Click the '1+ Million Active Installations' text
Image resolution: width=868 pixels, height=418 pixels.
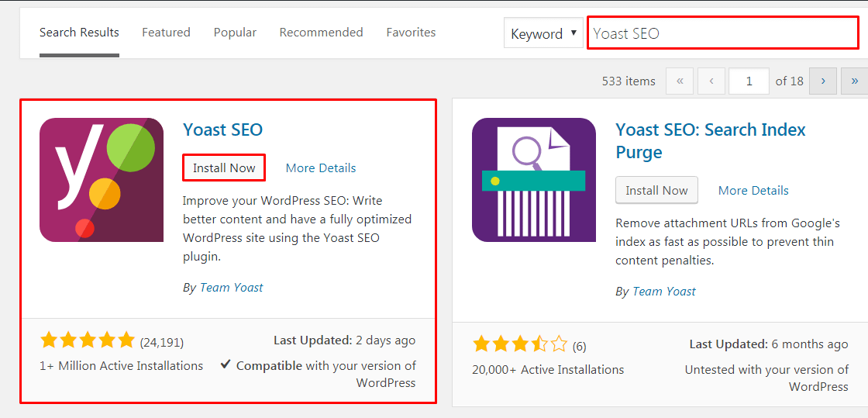pyautogui.click(x=121, y=366)
